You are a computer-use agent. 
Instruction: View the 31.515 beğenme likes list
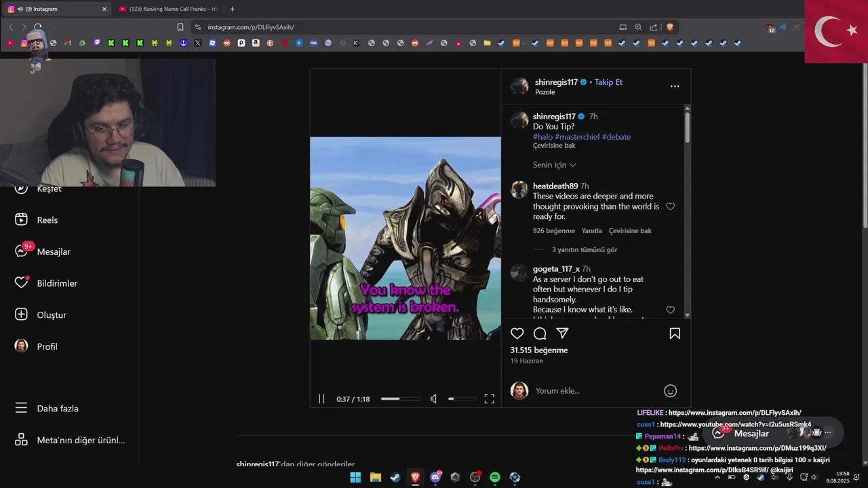[x=539, y=350]
